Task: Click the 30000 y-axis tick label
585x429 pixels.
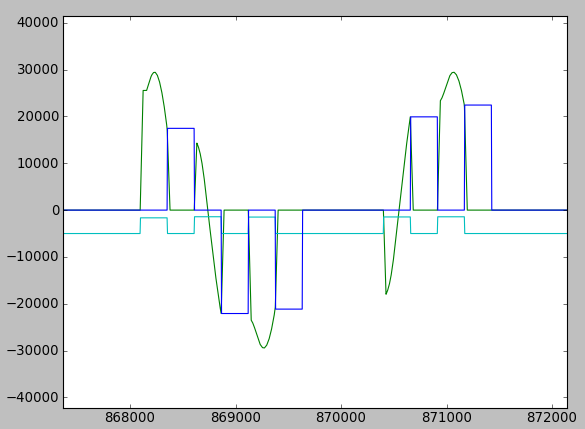Action: 38,70
